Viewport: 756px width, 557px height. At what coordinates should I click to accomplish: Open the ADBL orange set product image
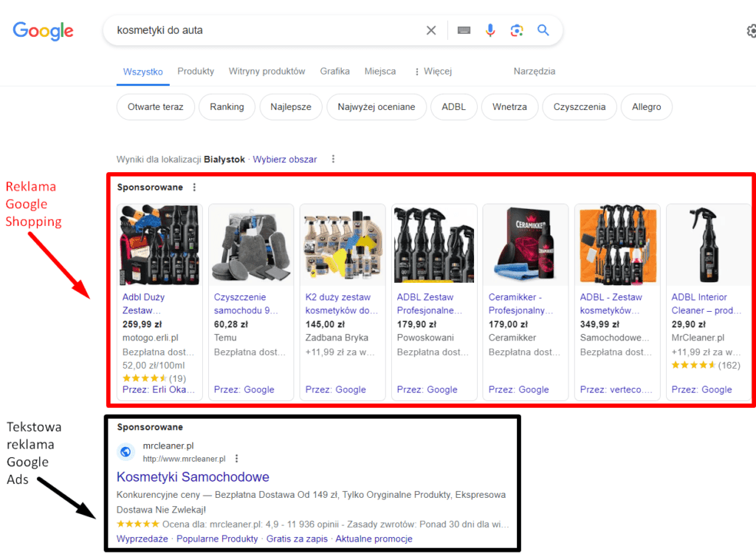click(x=617, y=245)
